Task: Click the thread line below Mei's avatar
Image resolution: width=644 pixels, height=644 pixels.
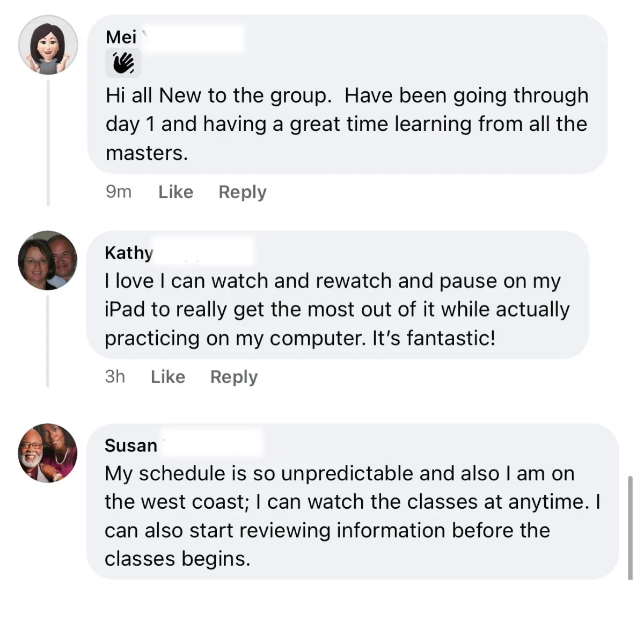Action: (x=48, y=143)
